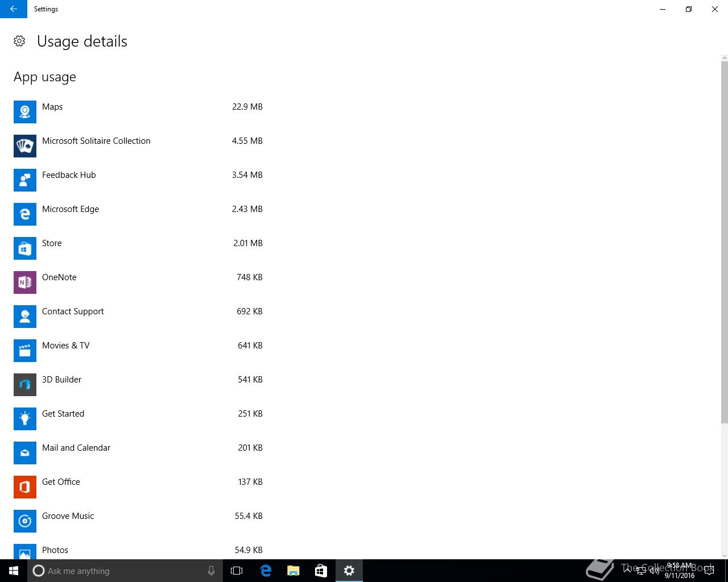728x582 pixels.
Task: Click the Microsoft Solitaire Collection icon
Action: [x=25, y=146]
